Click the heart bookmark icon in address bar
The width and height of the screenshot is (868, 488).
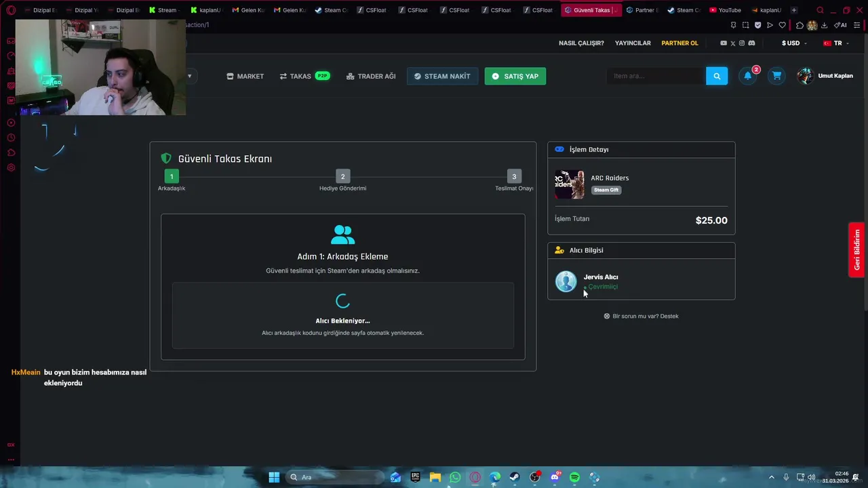pyautogui.click(x=782, y=25)
